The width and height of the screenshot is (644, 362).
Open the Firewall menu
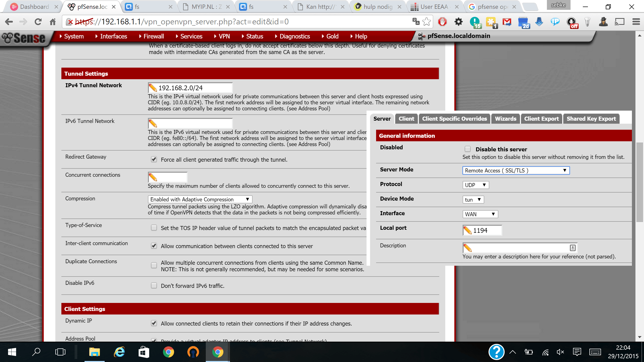(x=153, y=36)
